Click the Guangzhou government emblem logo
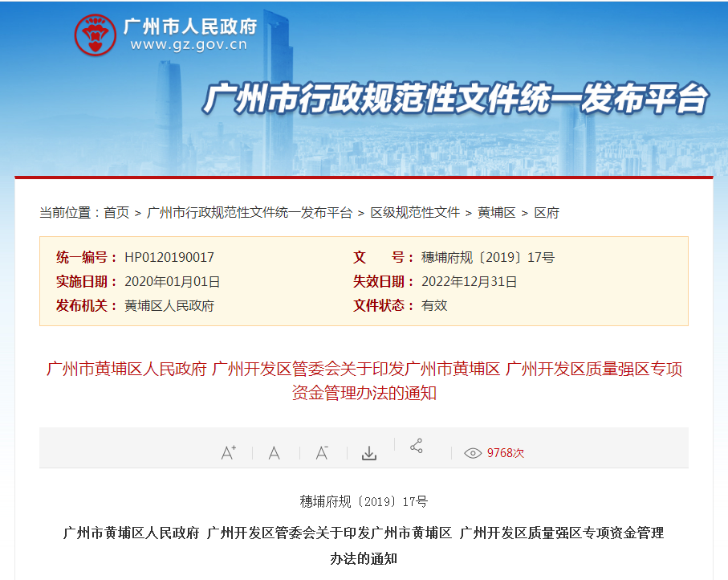The width and height of the screenshot is (728, 580). tap(96, 35)
